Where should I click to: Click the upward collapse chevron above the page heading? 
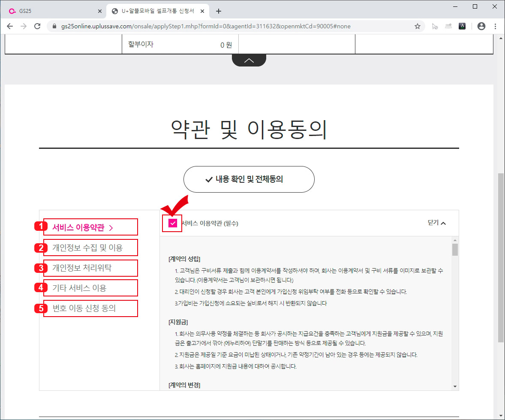coord(249,60)
